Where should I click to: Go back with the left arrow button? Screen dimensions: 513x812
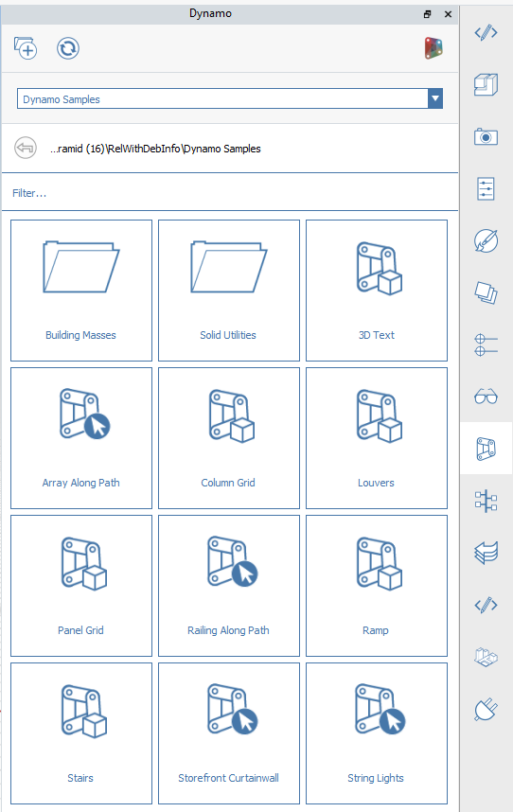26,148
